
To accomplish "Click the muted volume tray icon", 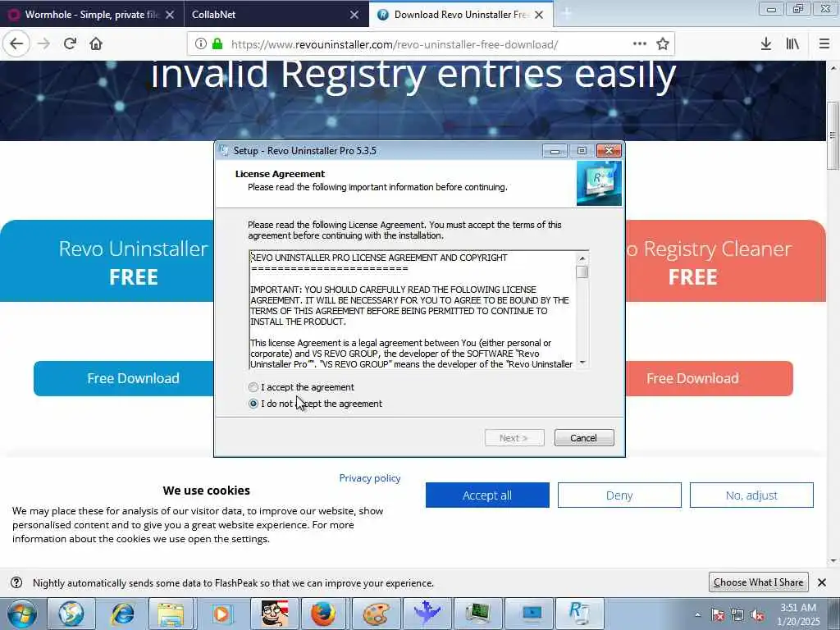I will [757, 614].
